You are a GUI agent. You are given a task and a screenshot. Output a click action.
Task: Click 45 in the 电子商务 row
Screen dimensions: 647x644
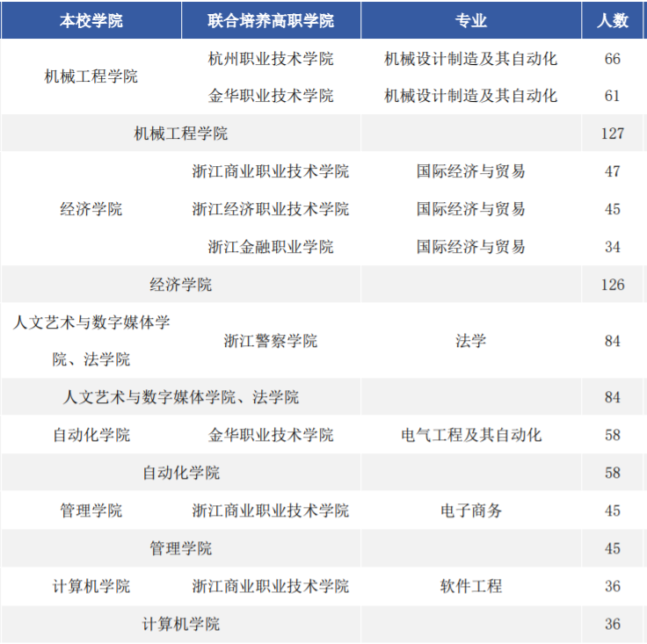[613, 510]
